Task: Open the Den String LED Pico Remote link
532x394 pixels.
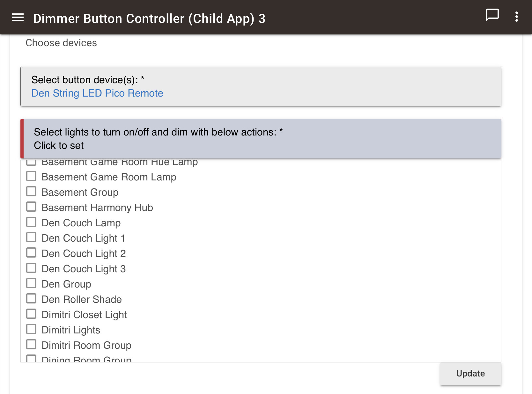Action: (97, 93)
